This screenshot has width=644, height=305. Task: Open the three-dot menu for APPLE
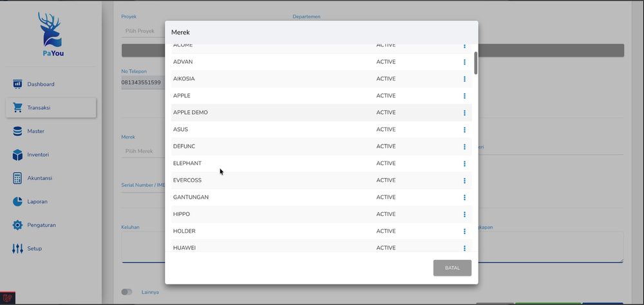(x=464, y=96)
